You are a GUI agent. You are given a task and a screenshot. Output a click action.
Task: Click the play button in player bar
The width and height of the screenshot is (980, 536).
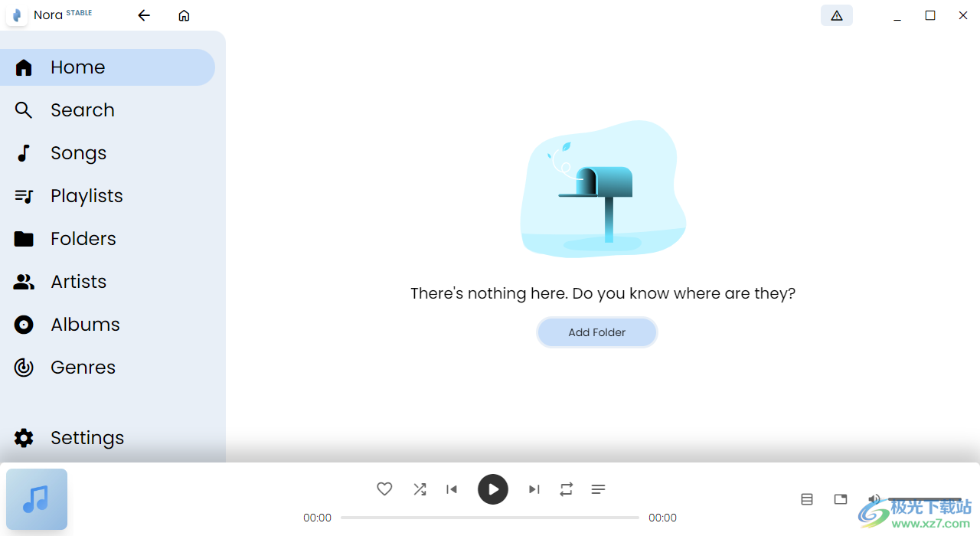(x=493, y=489)
